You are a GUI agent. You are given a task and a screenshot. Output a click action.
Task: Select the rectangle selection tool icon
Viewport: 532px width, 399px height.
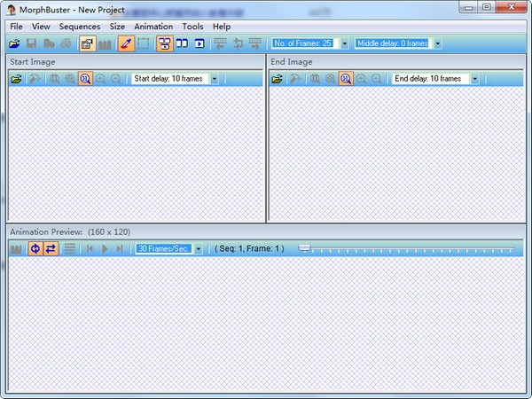(143, 43)
